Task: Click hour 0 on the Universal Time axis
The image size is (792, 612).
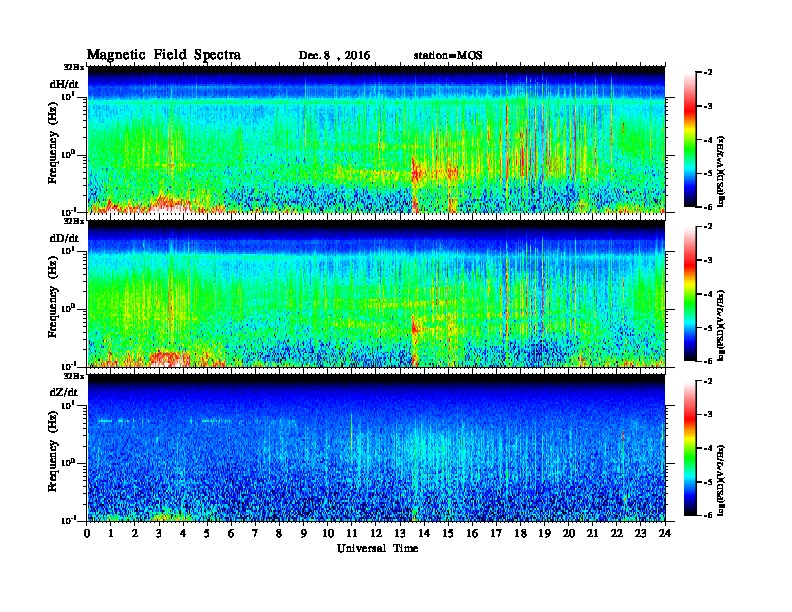Action: 88,534
